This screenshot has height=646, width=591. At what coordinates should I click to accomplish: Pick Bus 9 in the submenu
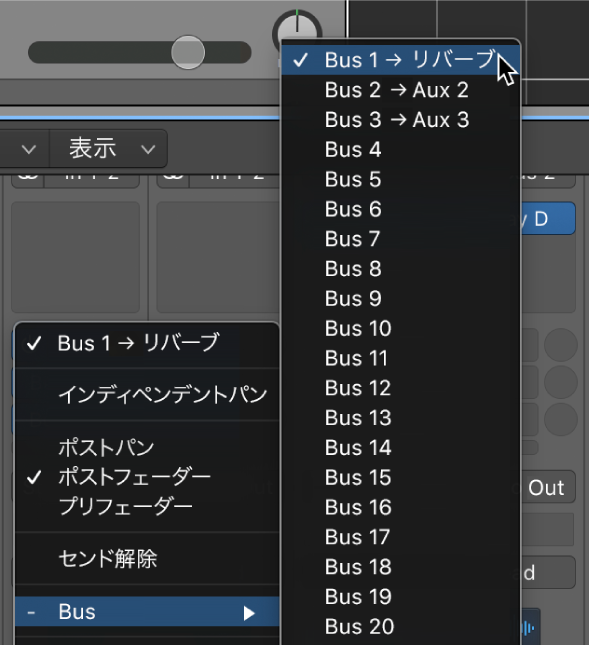(x=400, y=299)
